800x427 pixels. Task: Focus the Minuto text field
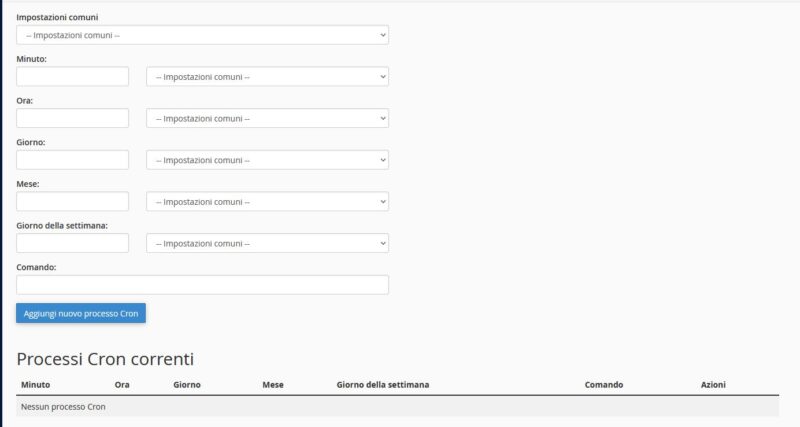(x=72, y=77)
